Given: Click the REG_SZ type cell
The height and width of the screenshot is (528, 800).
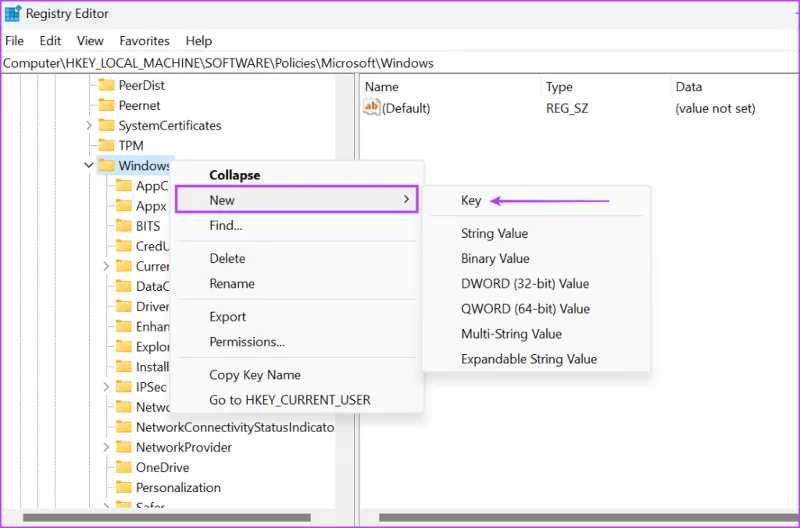Looking at the screenshot, I should point(567,108).
